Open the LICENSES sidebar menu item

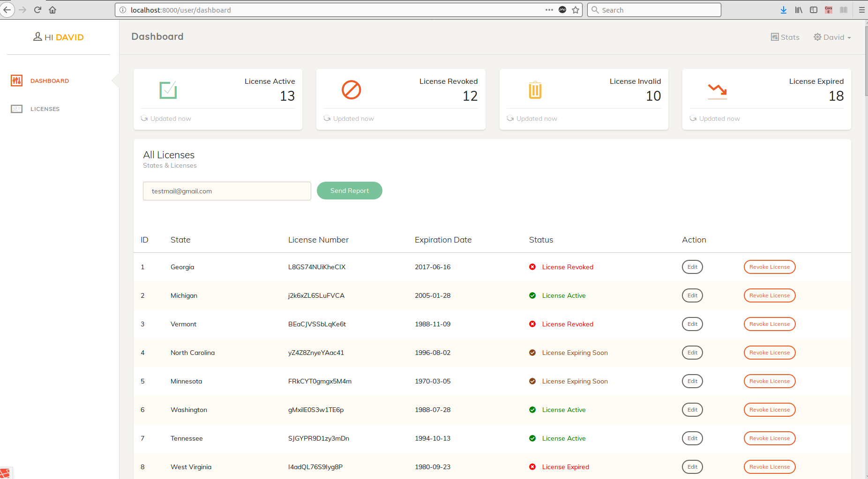pyautogui.click(x=45, y=109)
